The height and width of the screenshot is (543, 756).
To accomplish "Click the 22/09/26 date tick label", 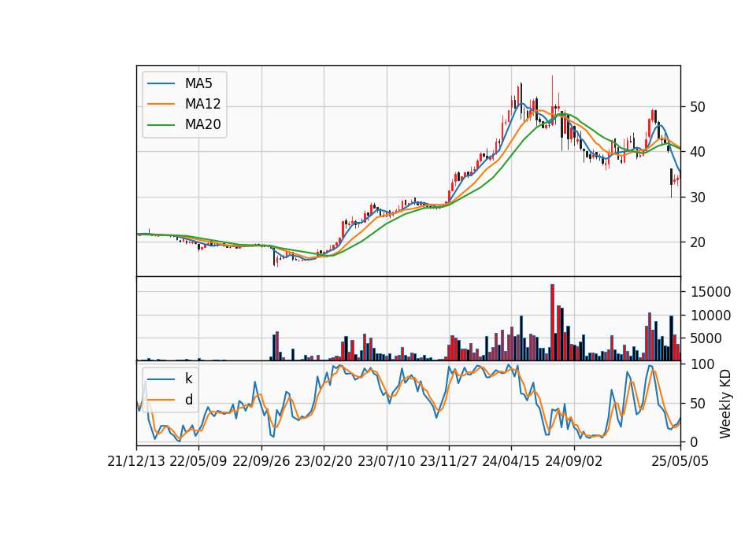I will coord(261,461).
